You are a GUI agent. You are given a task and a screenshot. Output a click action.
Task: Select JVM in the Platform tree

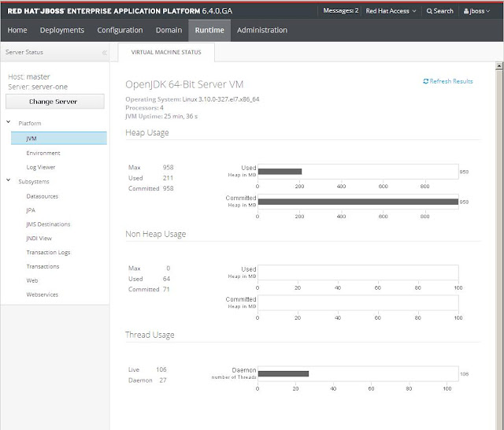(59, 138)
